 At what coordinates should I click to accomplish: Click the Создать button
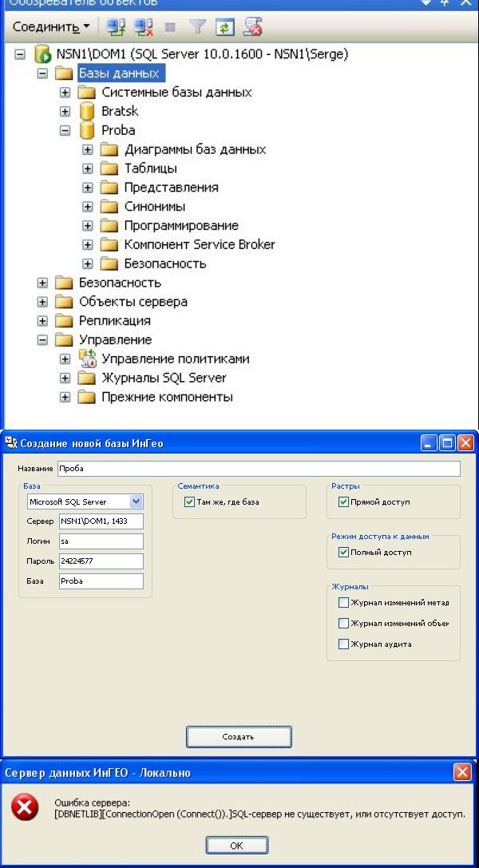coord(239,737)
